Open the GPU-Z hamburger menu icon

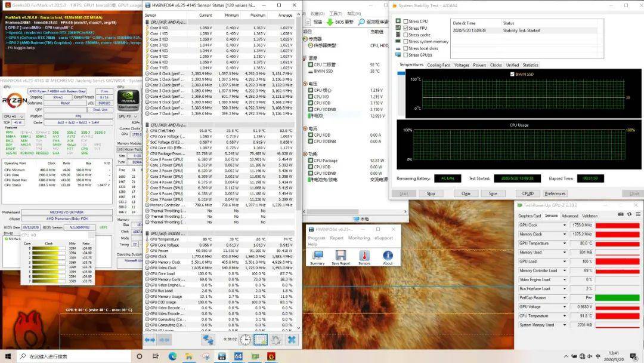[x=638, y=214]
